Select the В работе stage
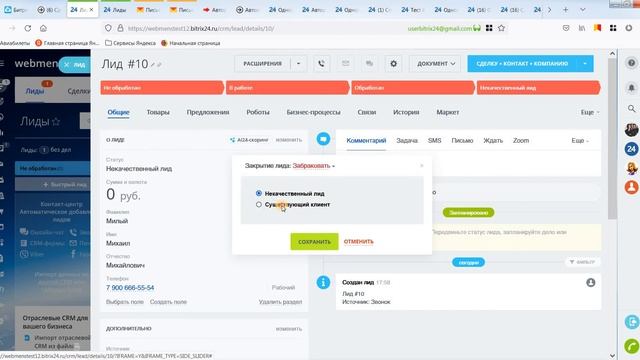Screen dimensions: 640x360 point(287,88)
